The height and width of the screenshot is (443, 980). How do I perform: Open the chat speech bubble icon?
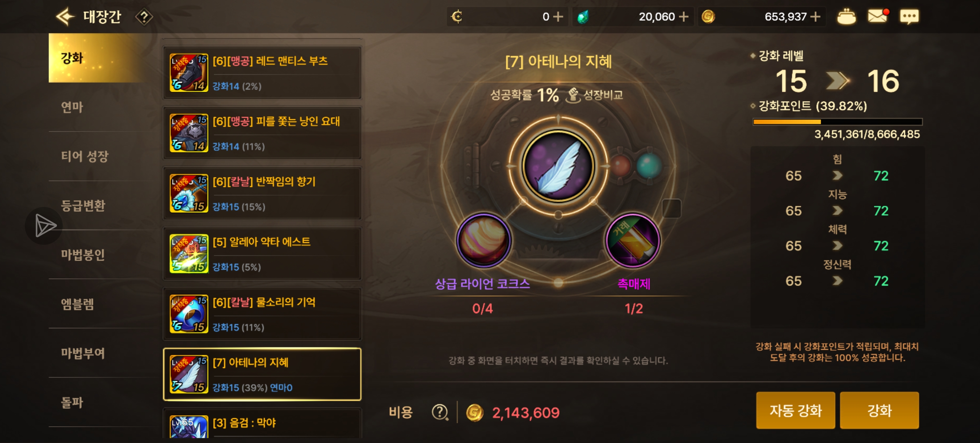[909, 16]
